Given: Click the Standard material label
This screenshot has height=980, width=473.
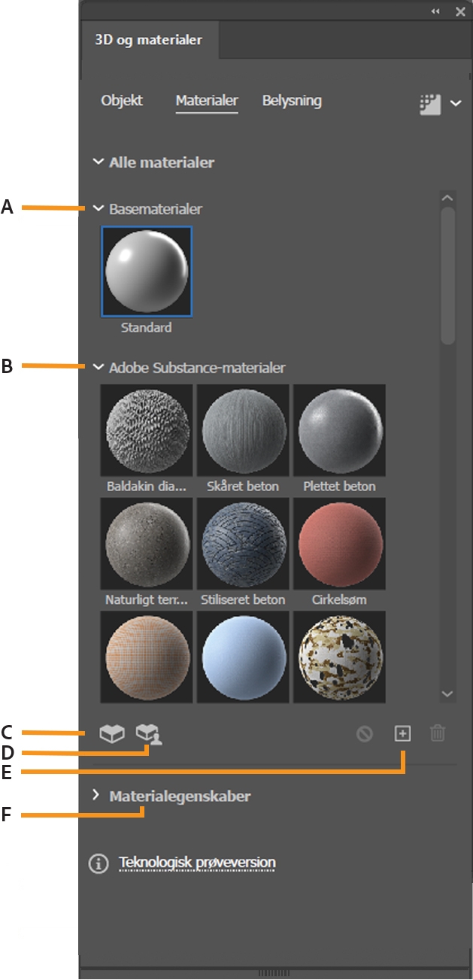Looking at the screenshot, I should pyautogui.click(x=146, y=328).
